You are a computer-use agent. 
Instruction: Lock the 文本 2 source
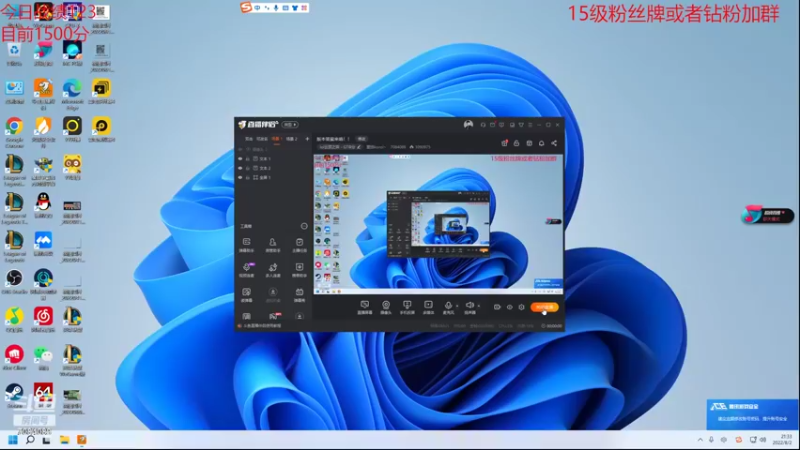click(x=248, y=168)
